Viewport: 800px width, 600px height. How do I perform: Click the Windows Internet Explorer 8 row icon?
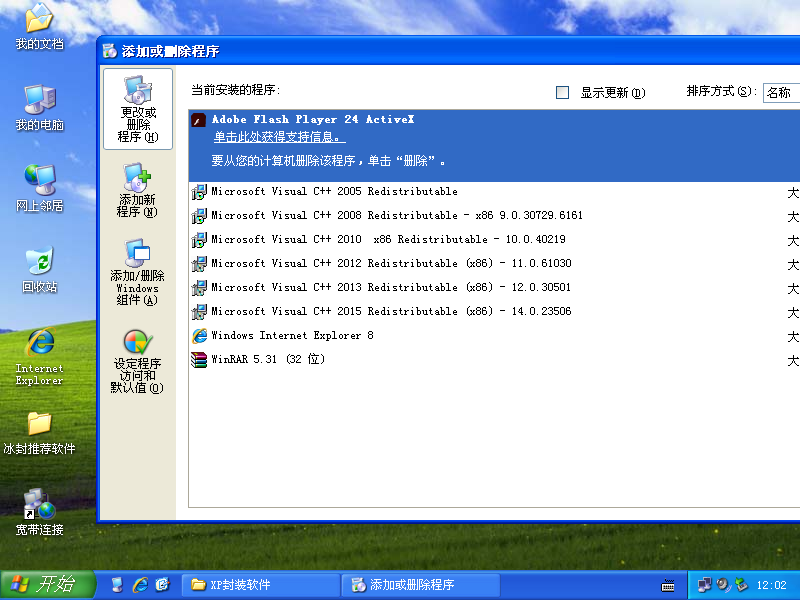tap(199, 336)
